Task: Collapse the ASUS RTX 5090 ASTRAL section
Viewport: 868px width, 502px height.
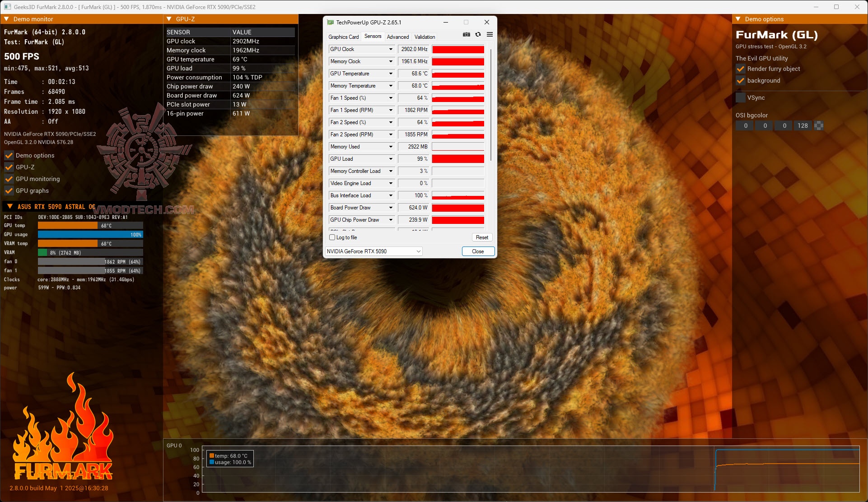Action: click(x=10, y=206)
